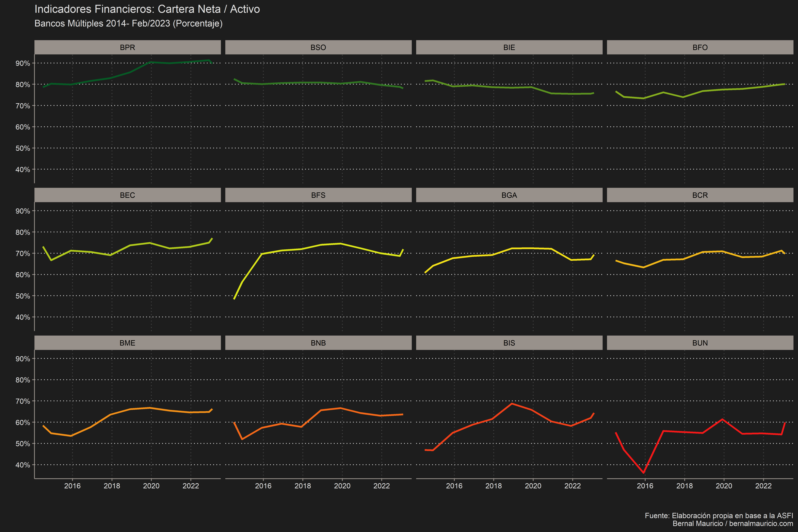Click the starting low point of the BFS line
The height and width of the screenshot is (532, 798).
point(234,299)
